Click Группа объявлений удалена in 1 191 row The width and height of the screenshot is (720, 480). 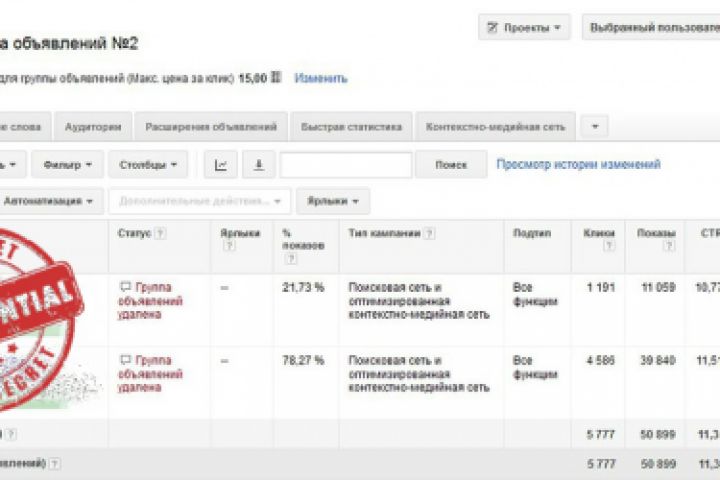tap(151, 301)
